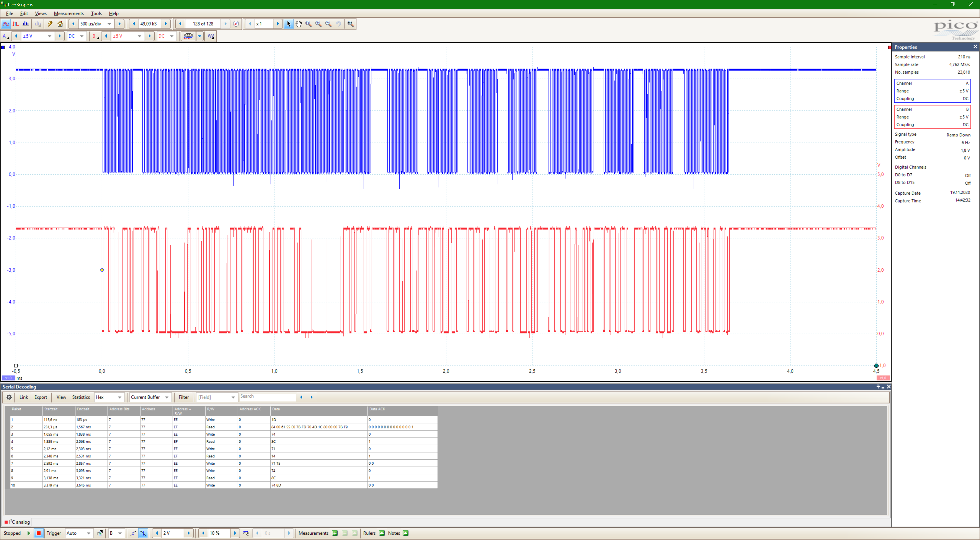Open the 500 µs/div timebase dropdown
This screenshot has width=980, height=540.
[109, 23]
